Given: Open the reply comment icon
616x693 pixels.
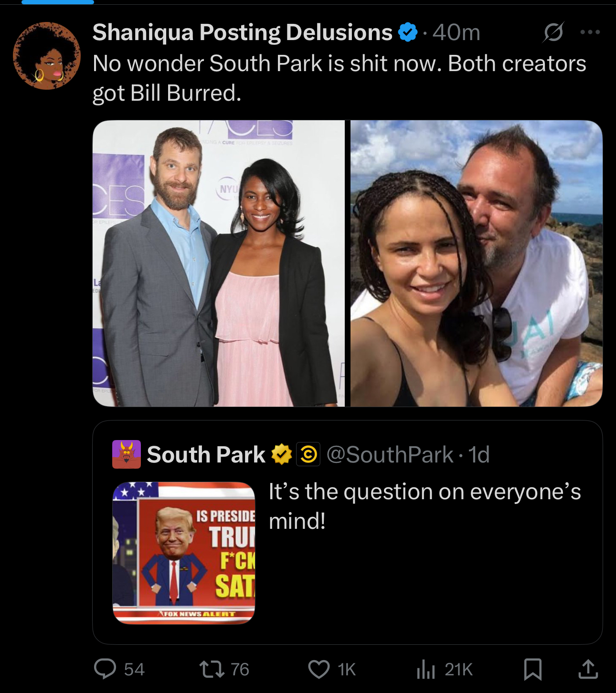Looking at the screenshot, I should point(105,669).
